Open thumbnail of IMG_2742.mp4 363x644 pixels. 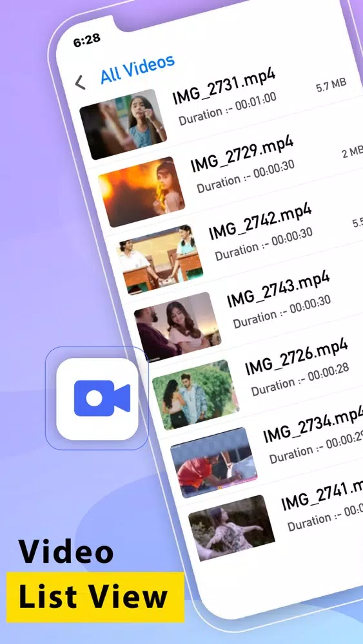pos(159,260)
